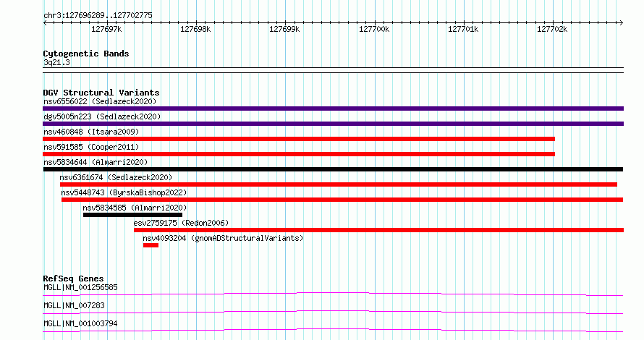The image size is (644, 340).
Task: Select the 3q21.3 band label
Action: [56, 62]
